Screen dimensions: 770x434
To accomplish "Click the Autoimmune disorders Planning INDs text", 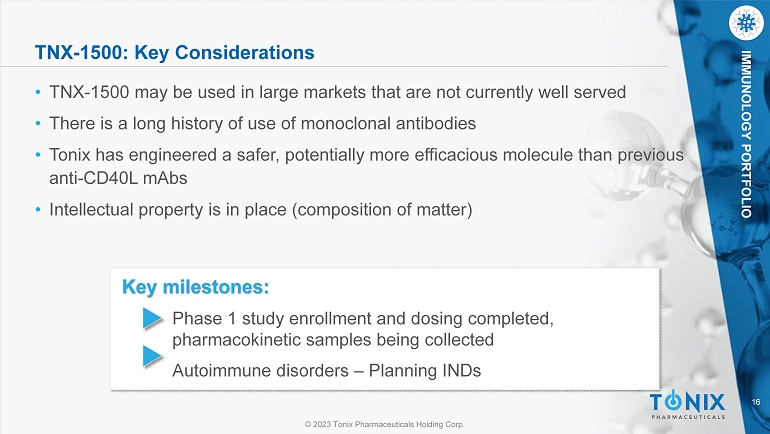I will (327, 370).
